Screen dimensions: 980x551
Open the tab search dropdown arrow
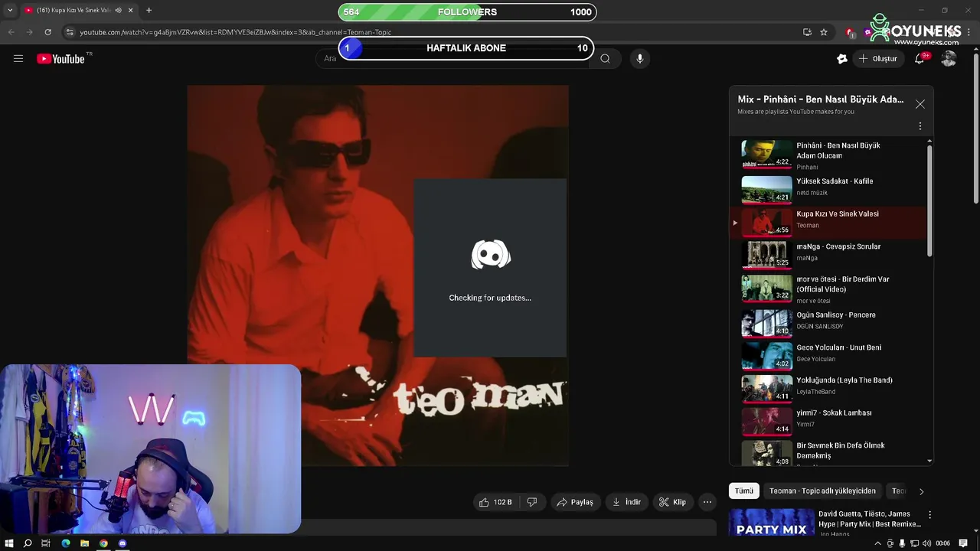10,11
